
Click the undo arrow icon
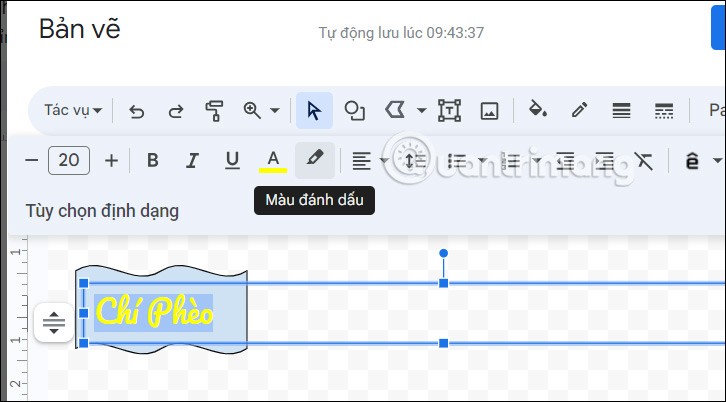(137, 110)
